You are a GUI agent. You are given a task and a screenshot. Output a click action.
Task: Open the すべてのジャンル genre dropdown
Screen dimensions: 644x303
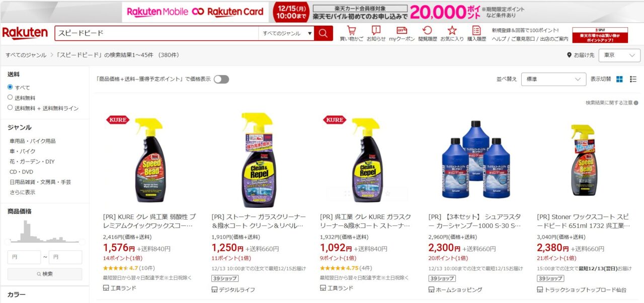point(286,33)
